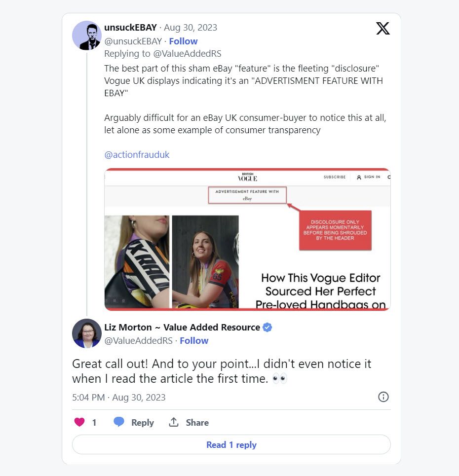Open Liz Morton's profile avatar
The width and height of the screenshot is (459, 476).
(x=87, y=333)
